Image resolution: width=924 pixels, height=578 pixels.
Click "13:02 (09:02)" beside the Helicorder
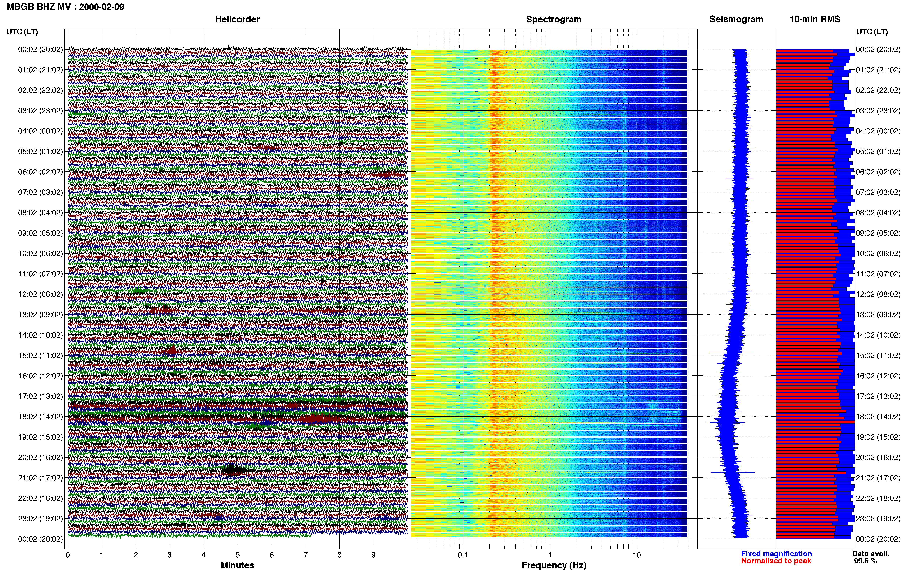[41, 315]
